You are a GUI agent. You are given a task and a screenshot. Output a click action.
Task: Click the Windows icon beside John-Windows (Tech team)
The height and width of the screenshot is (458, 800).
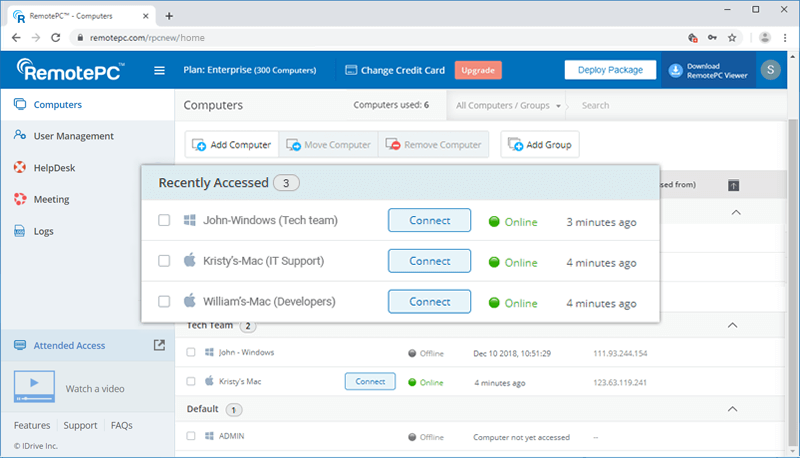190,220
